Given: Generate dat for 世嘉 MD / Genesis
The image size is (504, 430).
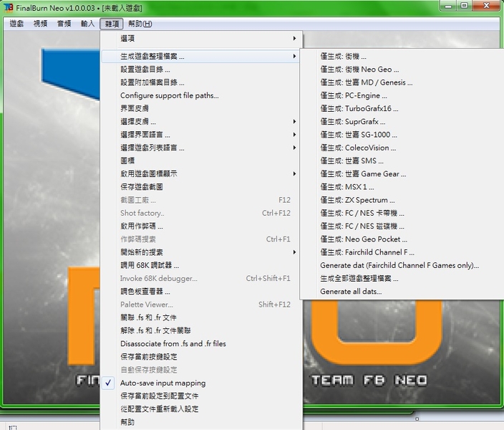Looking at the screenshot, I should coord(402,82).
